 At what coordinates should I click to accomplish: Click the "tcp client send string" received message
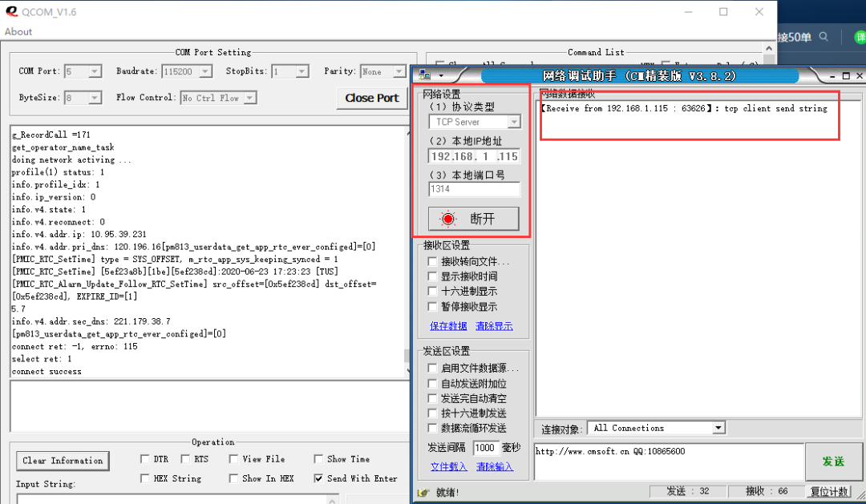point(775,108)
